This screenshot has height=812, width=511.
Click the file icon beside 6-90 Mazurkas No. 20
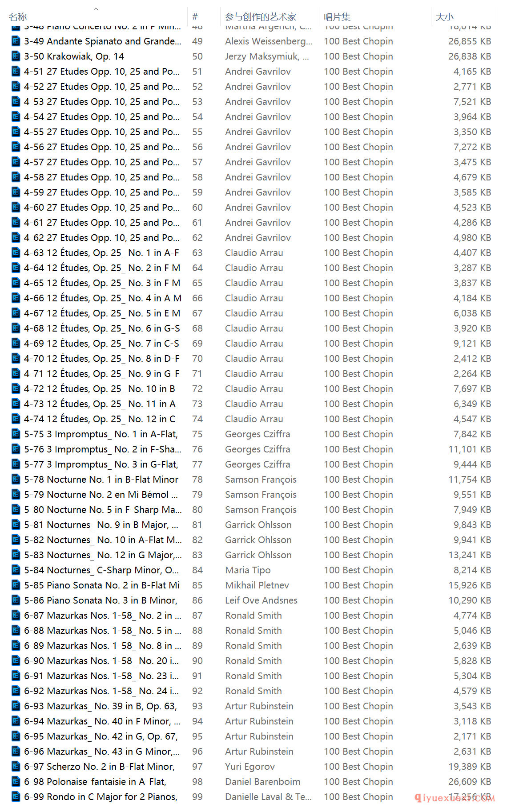16,661
